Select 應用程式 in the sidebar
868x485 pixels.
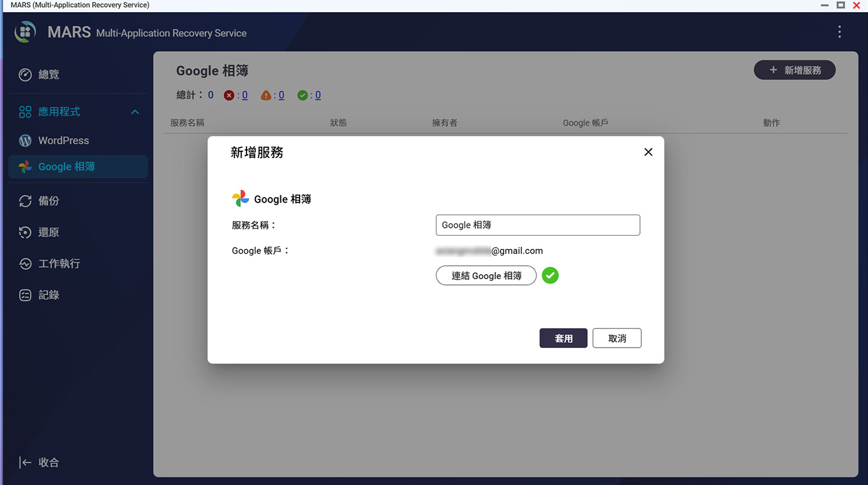(x=78, y=111)
